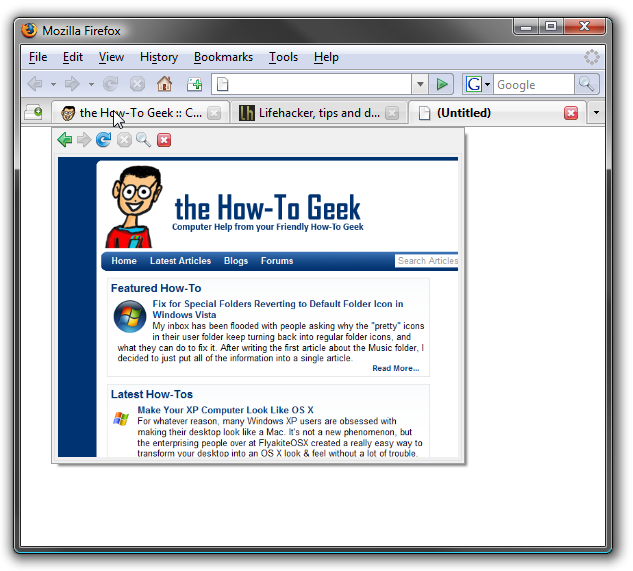Open the Forward history dropdown arrow
Viewport: 633px width, 571px height.
coord(91,85)
